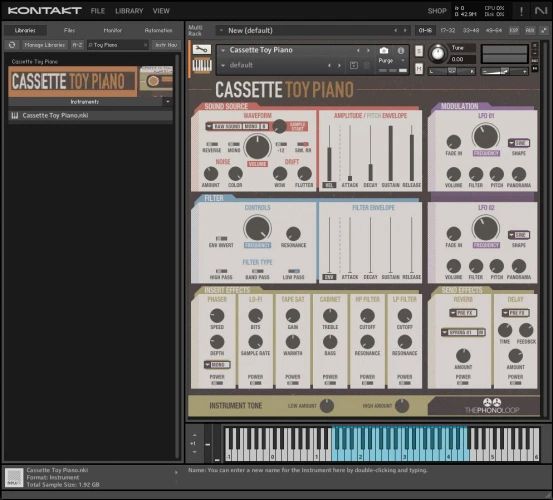Enable the Low Pass filter type

click(x=294, y=271)
